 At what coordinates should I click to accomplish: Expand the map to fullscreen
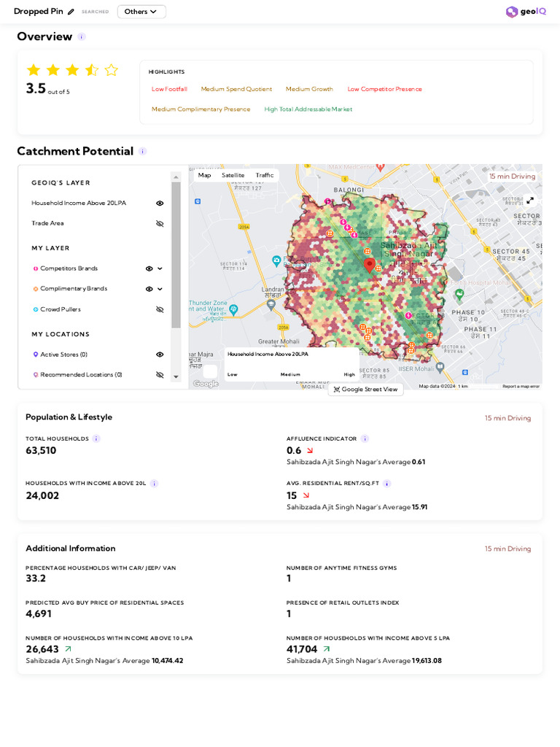(530, 200)
